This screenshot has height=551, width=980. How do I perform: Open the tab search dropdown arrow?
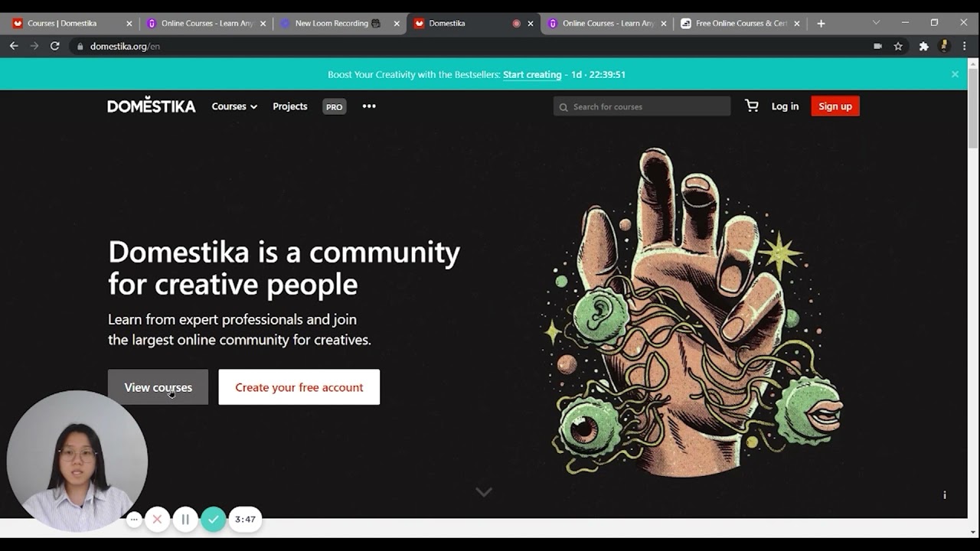[876, 23]
